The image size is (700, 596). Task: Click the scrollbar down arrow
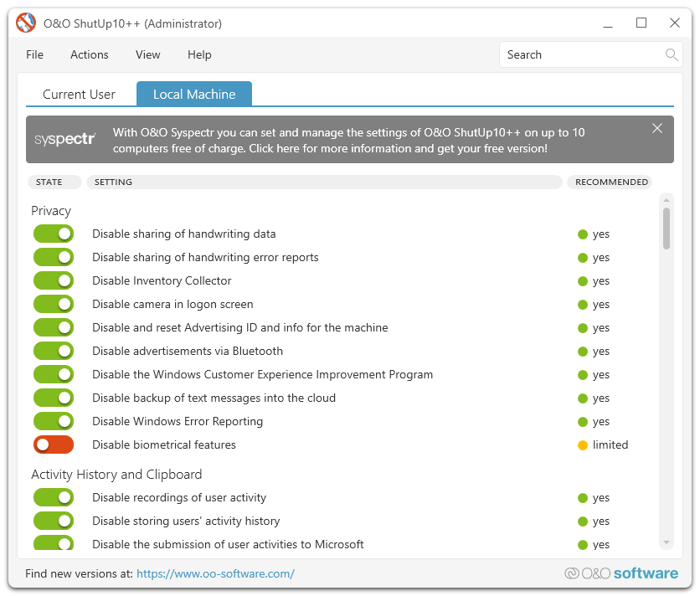click(667, 542)
